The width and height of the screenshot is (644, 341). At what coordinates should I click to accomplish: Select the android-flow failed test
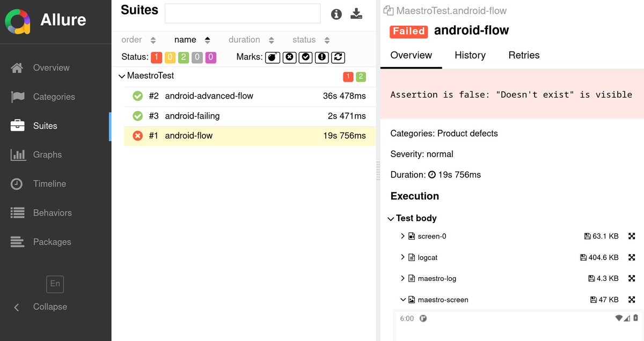[x=250, y=136]
